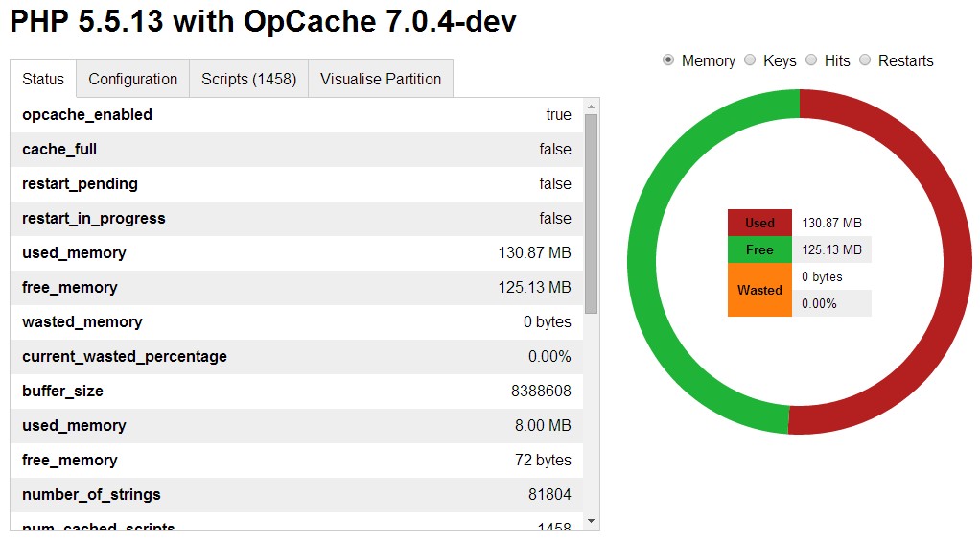Switch to the Status tab

pos(43,79)
